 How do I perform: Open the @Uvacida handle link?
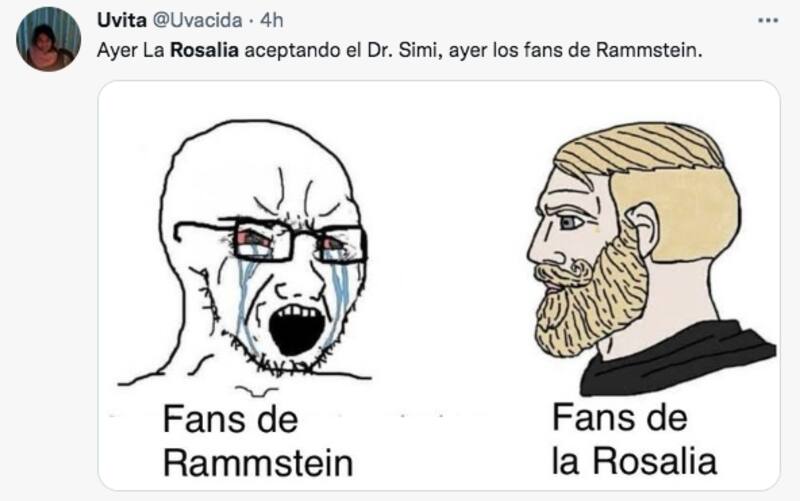197,20
